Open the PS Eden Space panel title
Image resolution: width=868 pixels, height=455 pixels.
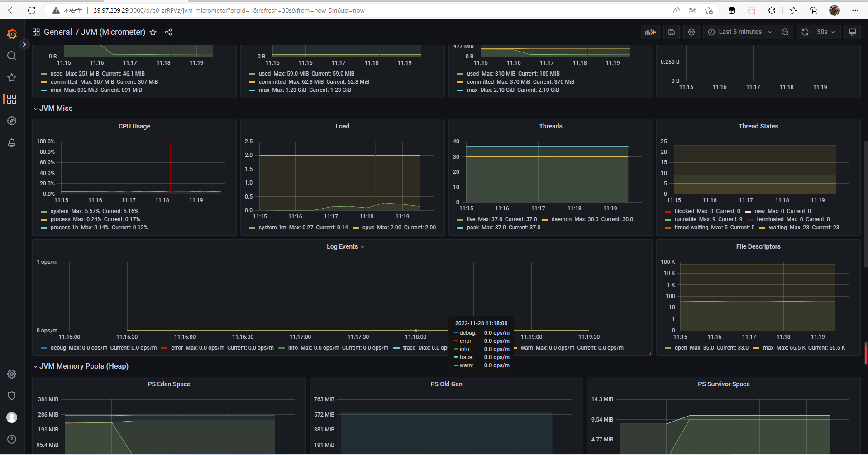(169, 384)
